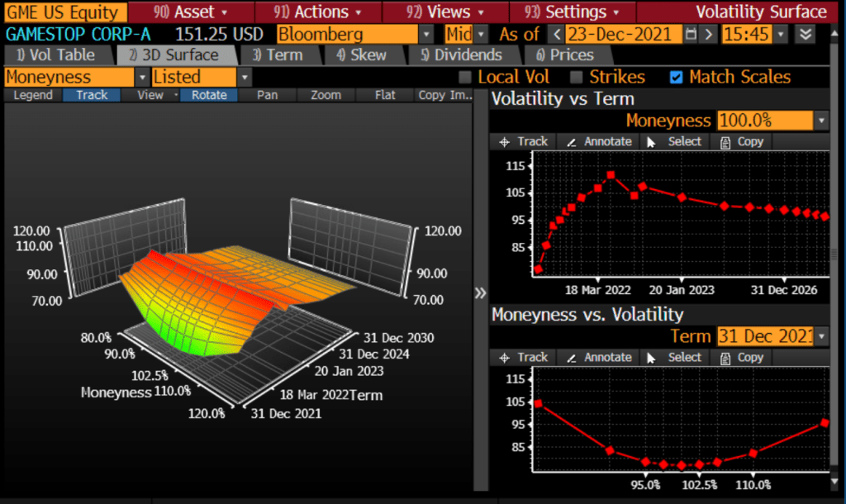This screenshot has width=846, height=504.
Task: Expand the Moneyness 100.0% dropdown
Action: [820, 121]
